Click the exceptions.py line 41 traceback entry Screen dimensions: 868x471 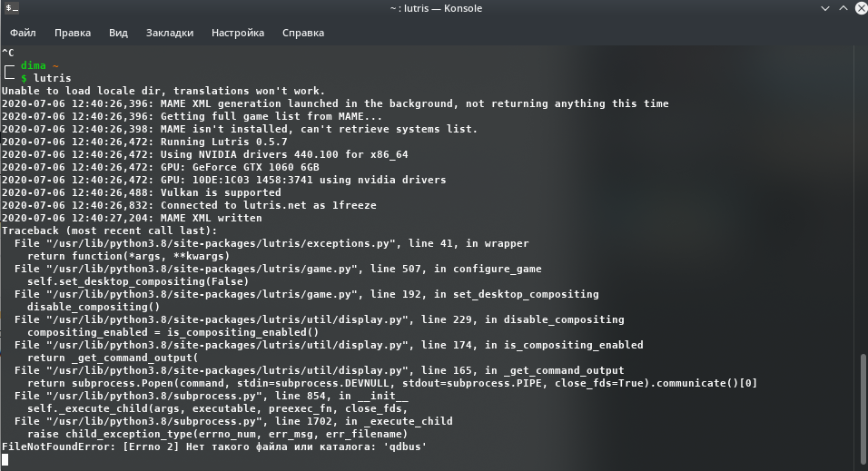(x=271, y=243)
